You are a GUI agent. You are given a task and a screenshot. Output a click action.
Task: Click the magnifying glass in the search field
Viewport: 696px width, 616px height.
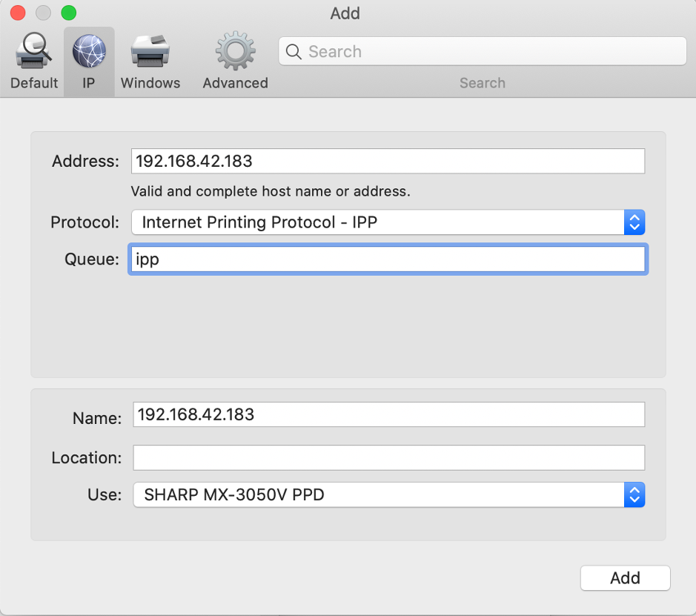[294, 51]
